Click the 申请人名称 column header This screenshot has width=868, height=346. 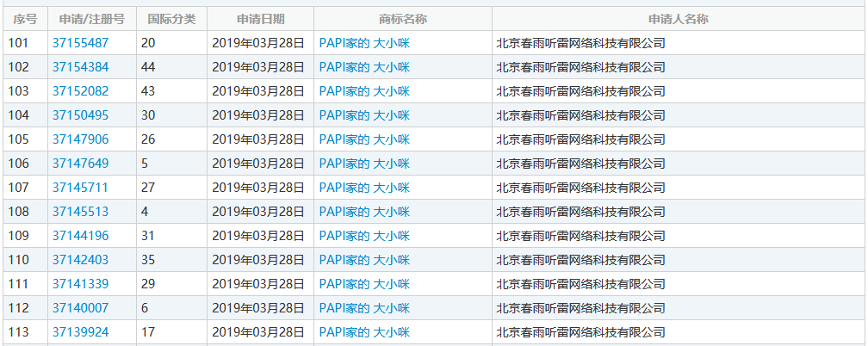[x=679, y=20]
